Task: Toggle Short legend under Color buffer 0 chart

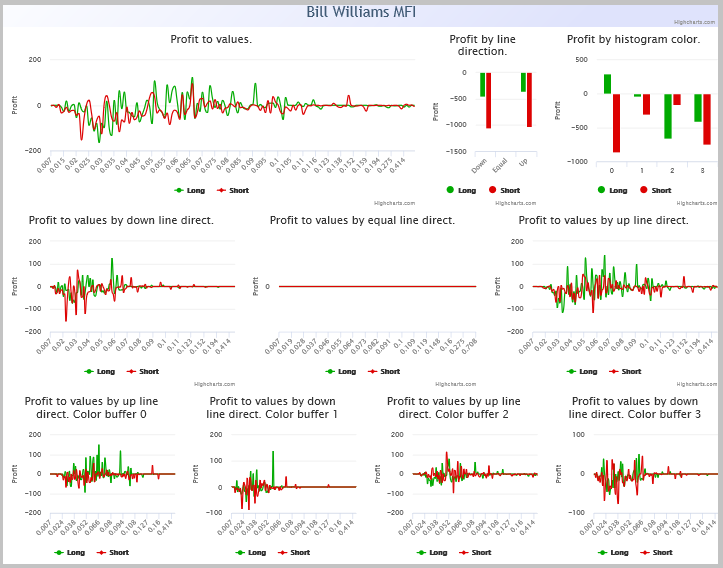Action: pos(113,552)
